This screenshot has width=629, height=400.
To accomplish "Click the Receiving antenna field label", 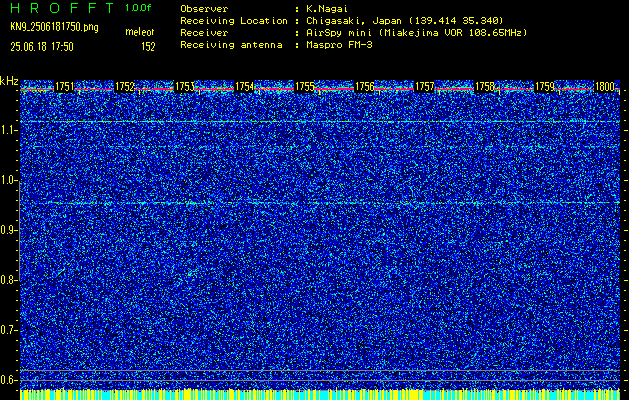I will [231, 45].
